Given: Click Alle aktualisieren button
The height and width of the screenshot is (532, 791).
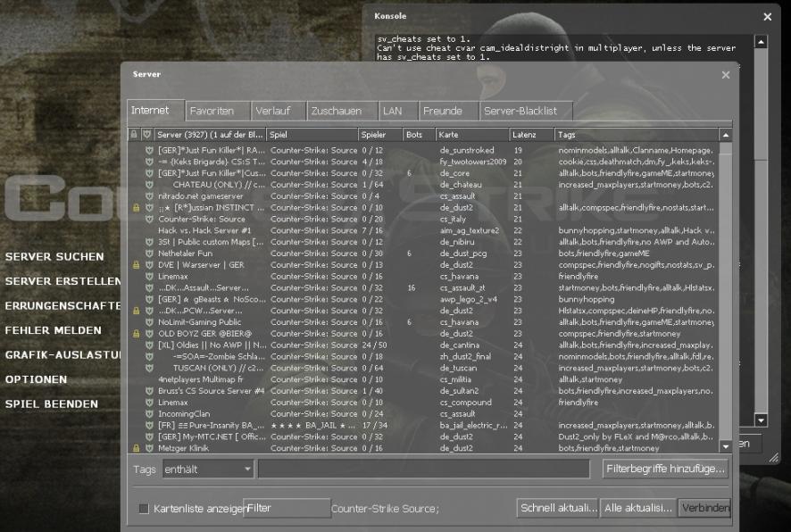Looking at the screenshot, I should pos(638,508).
